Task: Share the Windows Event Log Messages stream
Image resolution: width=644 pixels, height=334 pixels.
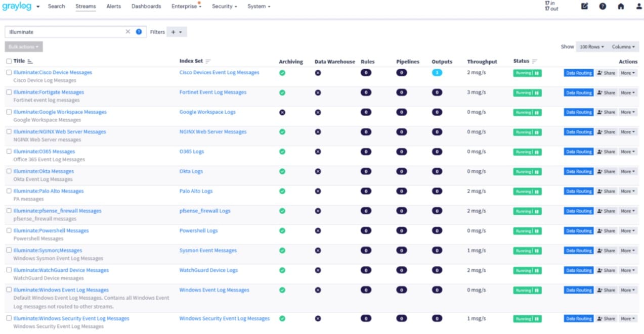Action: point(606,290)
